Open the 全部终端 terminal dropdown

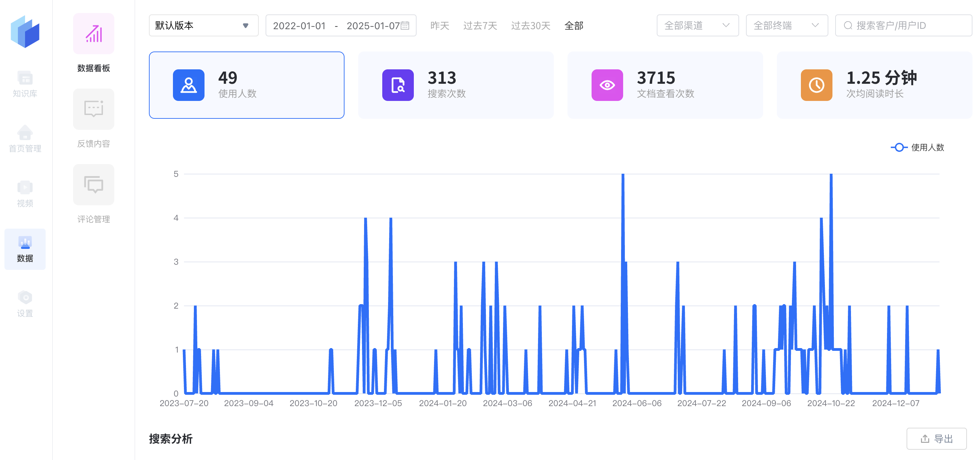click(787, 25)
